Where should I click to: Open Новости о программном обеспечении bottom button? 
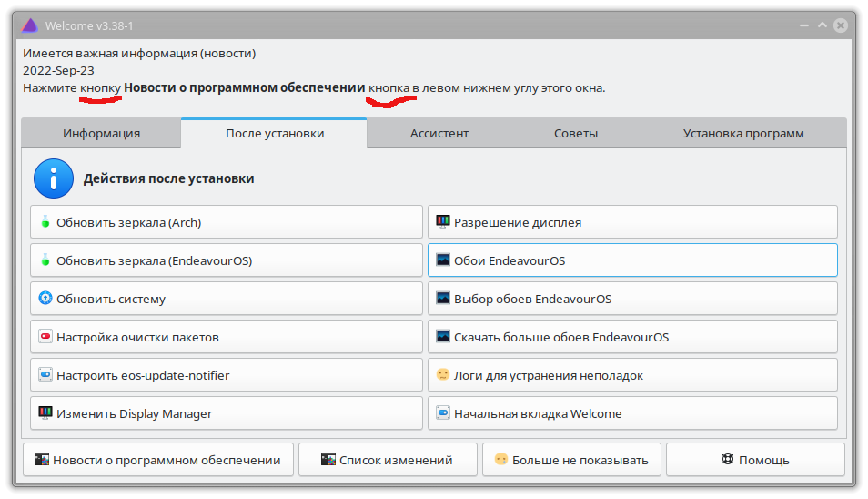coord(158,460)
